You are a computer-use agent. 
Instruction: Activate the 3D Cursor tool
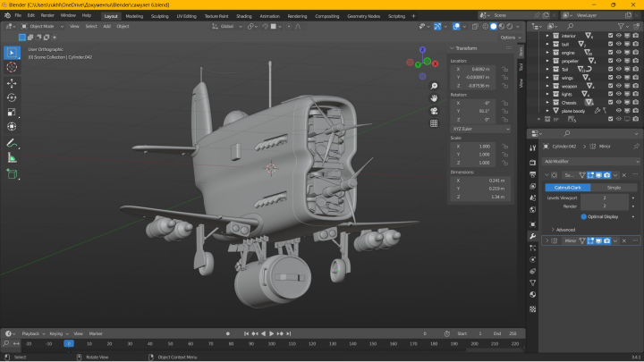pyautogui.click(x=12, y=67)
